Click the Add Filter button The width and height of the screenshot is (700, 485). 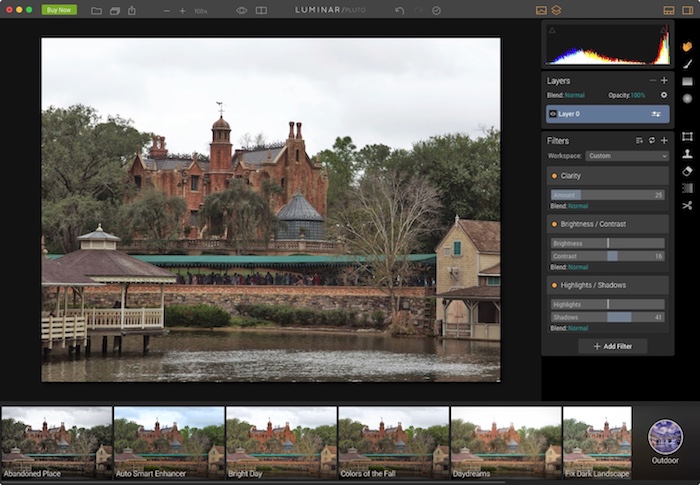pos(612,346)
